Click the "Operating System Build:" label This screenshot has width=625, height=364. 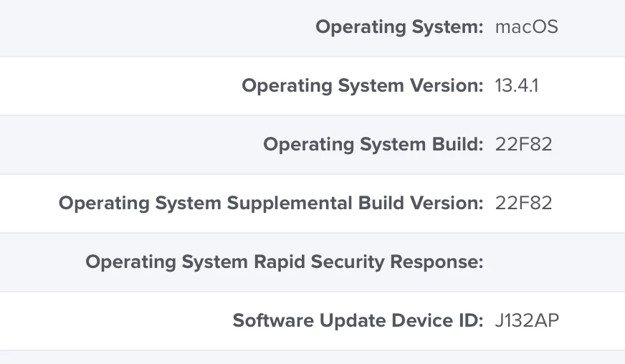tap(373, 144)
